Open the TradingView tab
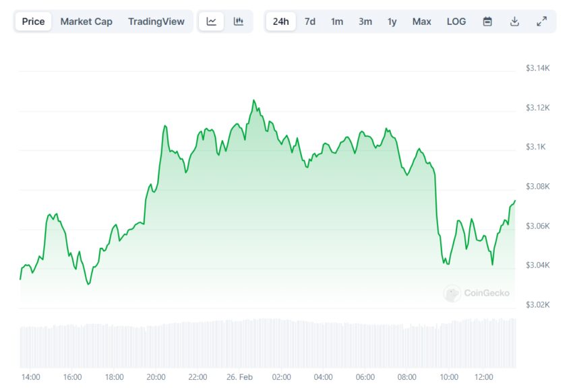This screenshot has height=392, width=573. [156, 22]
